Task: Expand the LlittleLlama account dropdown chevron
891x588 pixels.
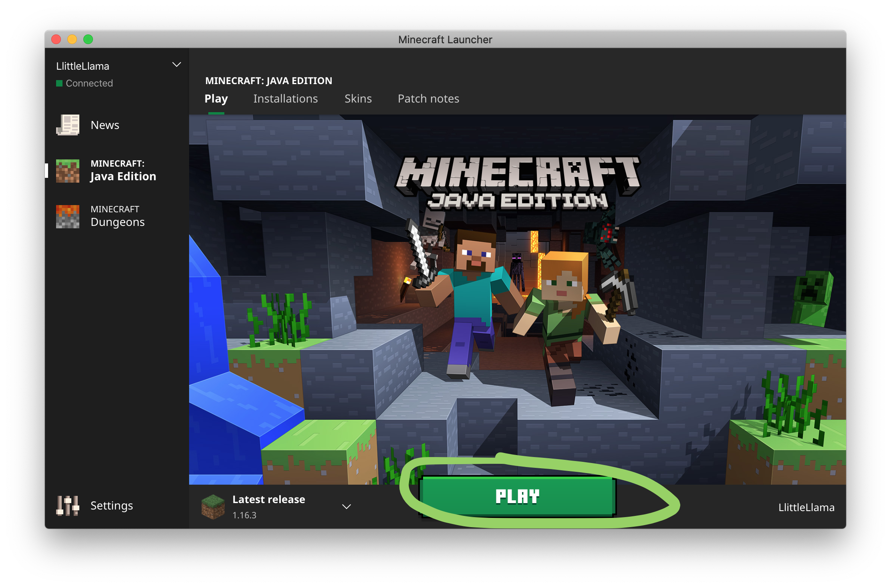Action: (x=176, y=65)
